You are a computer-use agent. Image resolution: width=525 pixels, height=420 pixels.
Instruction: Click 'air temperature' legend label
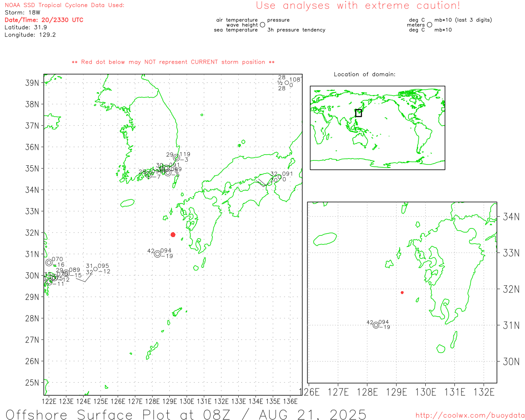coord(237,20)
